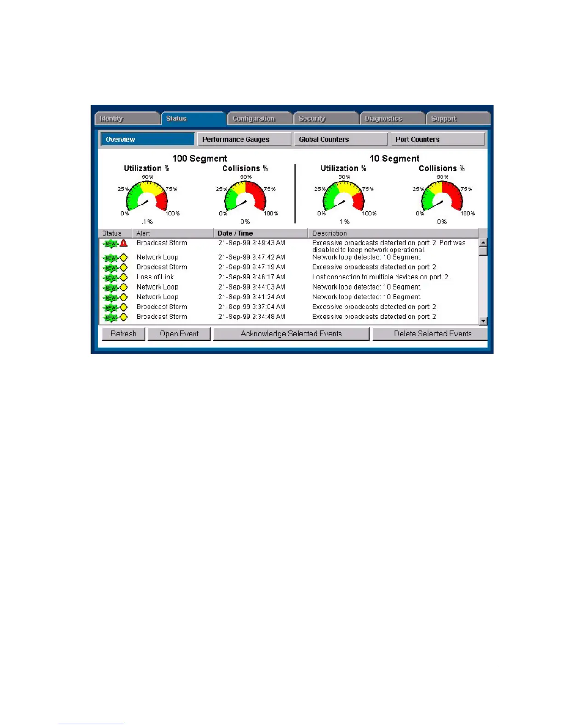Select the Loss of Link alert text

pyautogui.click(x=155, y=277)
